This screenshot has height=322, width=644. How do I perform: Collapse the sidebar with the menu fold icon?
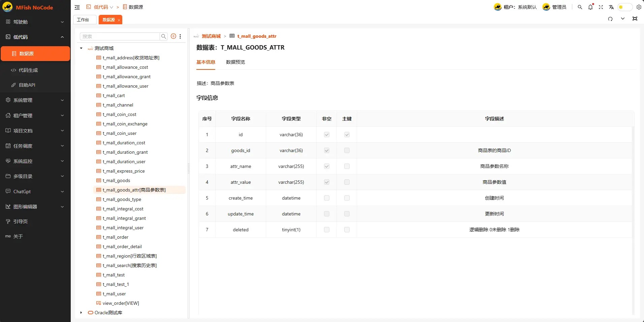point(77,7)
